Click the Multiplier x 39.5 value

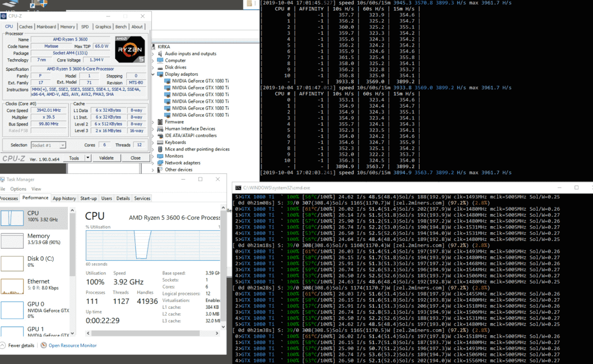click(49, 118)
